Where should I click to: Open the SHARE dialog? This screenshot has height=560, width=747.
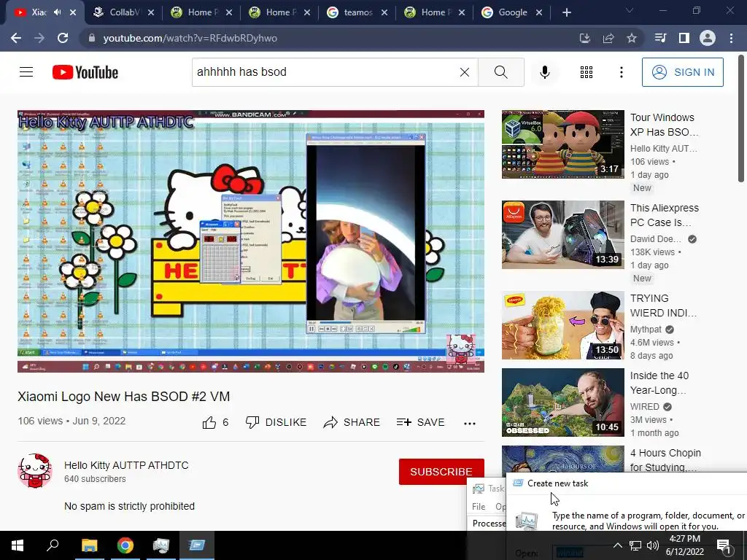352,422
